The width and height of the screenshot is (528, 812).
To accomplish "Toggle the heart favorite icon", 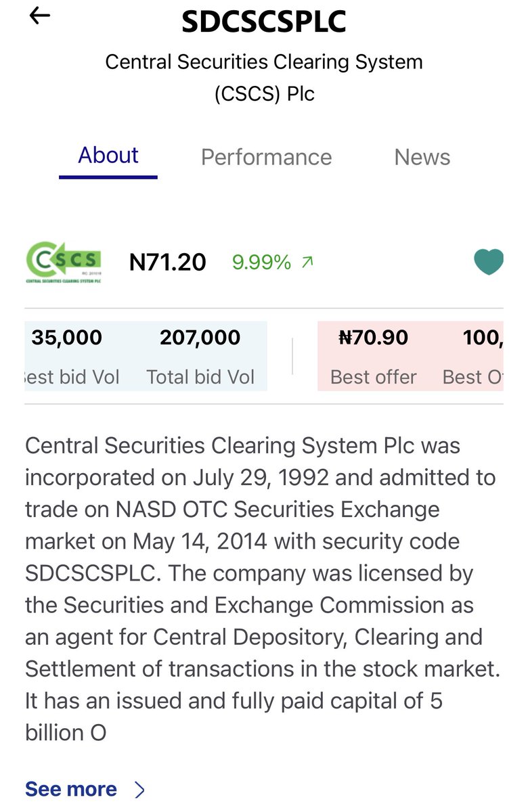I will pyautogui.click(x=488, y=262).
